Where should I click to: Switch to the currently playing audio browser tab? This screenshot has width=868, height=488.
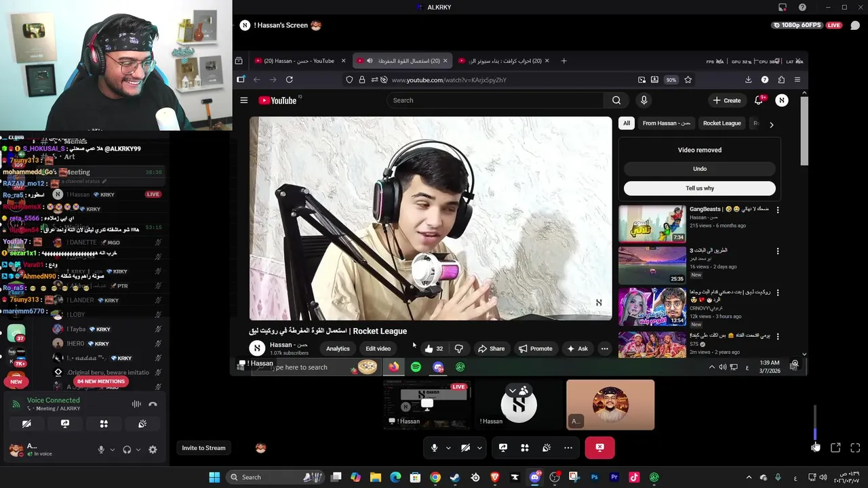(x=403, y=61)
